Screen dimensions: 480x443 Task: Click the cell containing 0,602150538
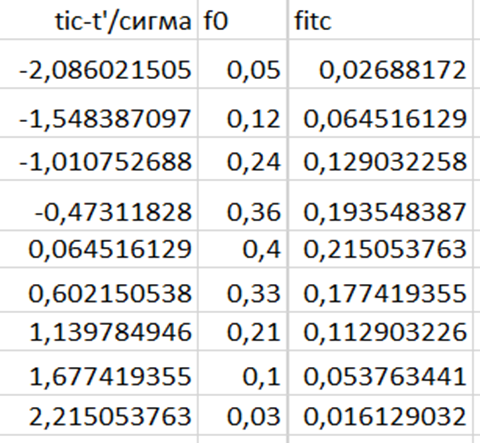pyautogui.click(x=99, y=290)
